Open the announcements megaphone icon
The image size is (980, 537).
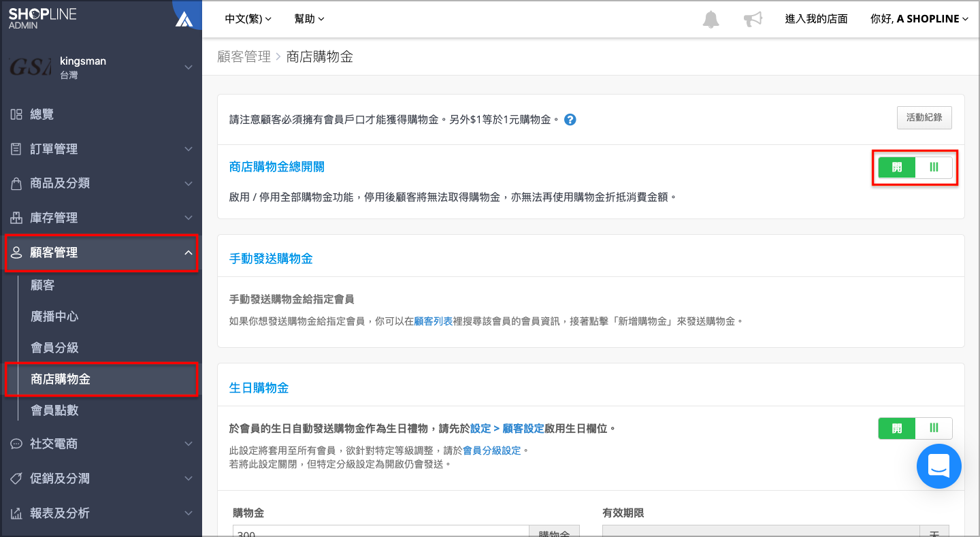[x=753, y=19]
